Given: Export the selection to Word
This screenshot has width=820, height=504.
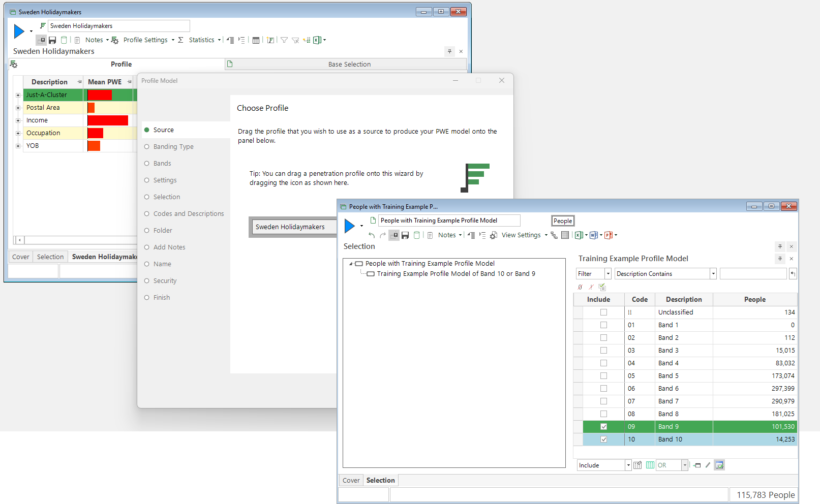Looking at the screenshot, I should [593, 235].
